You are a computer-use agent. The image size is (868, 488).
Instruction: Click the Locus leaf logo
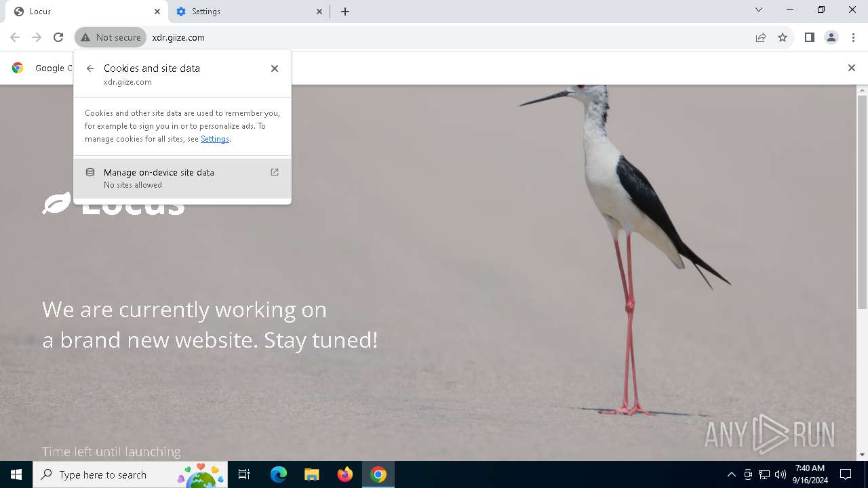click(57, 203)
